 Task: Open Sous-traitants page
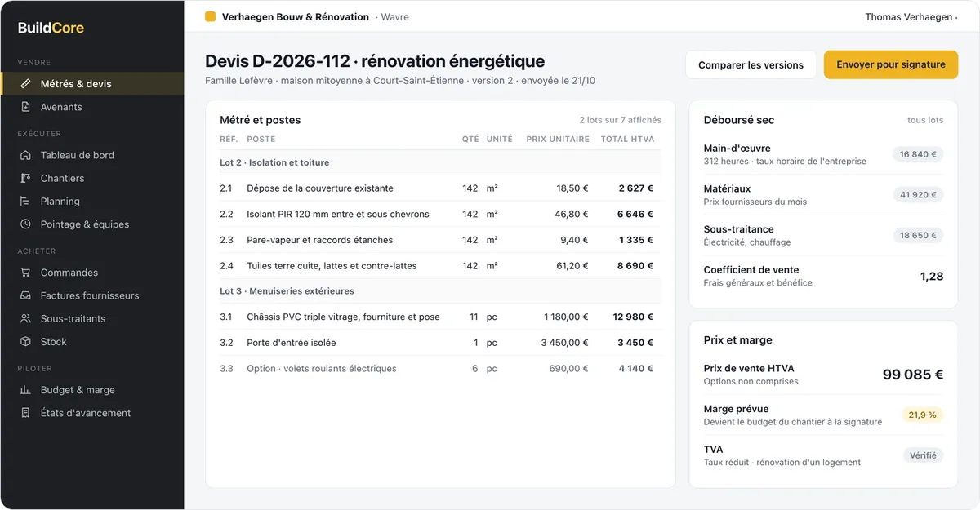pyautogui.click(x=92, y=318)
